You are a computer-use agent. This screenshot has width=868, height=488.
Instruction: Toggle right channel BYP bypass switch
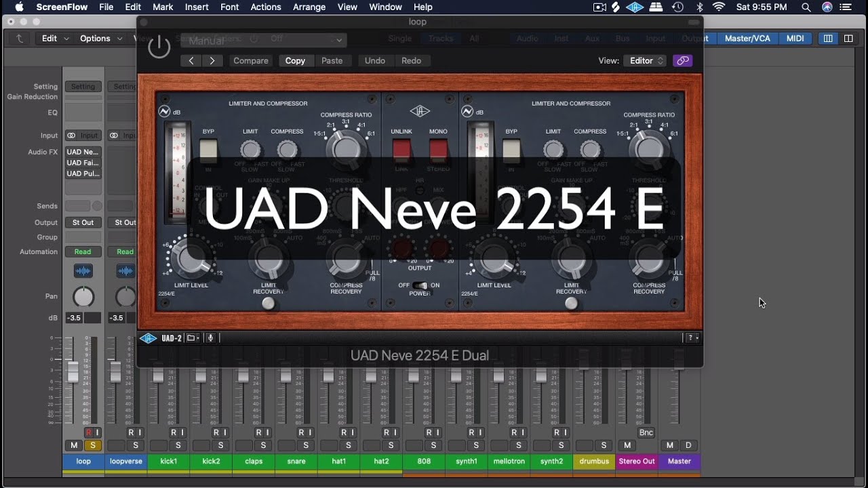511,152
